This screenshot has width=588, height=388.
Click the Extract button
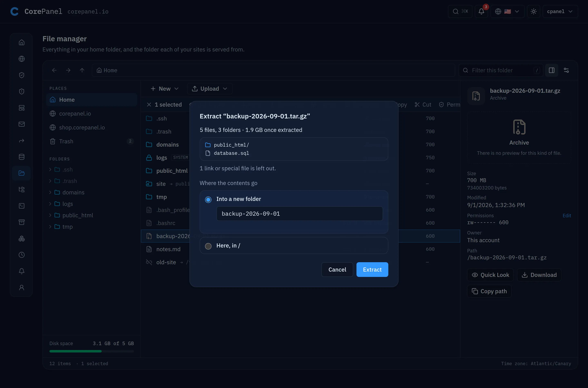372,270
